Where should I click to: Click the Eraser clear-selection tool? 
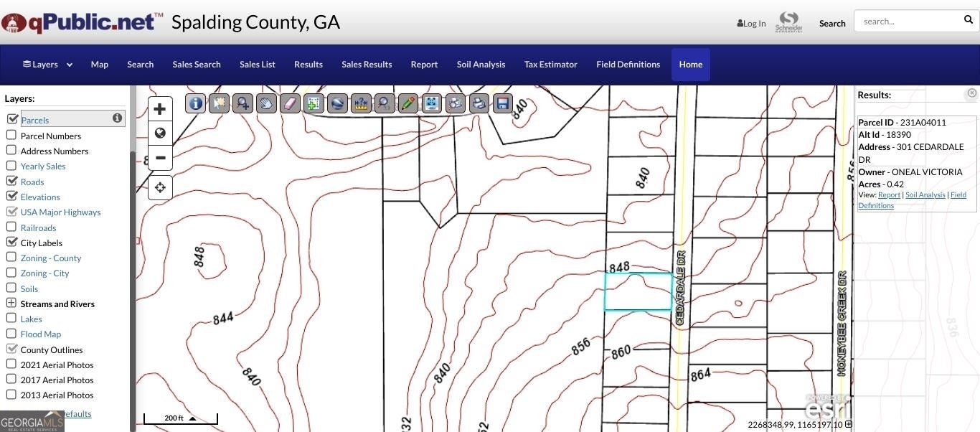pyautogui.click(x=290, y=103)
